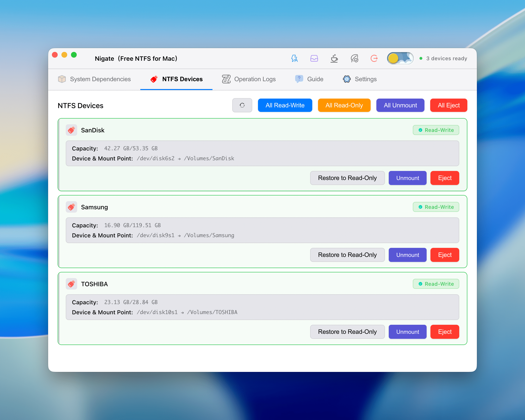Click the leaf shield protection icon
The width and height of the screenshot is (525, 420).
point(354,58)
